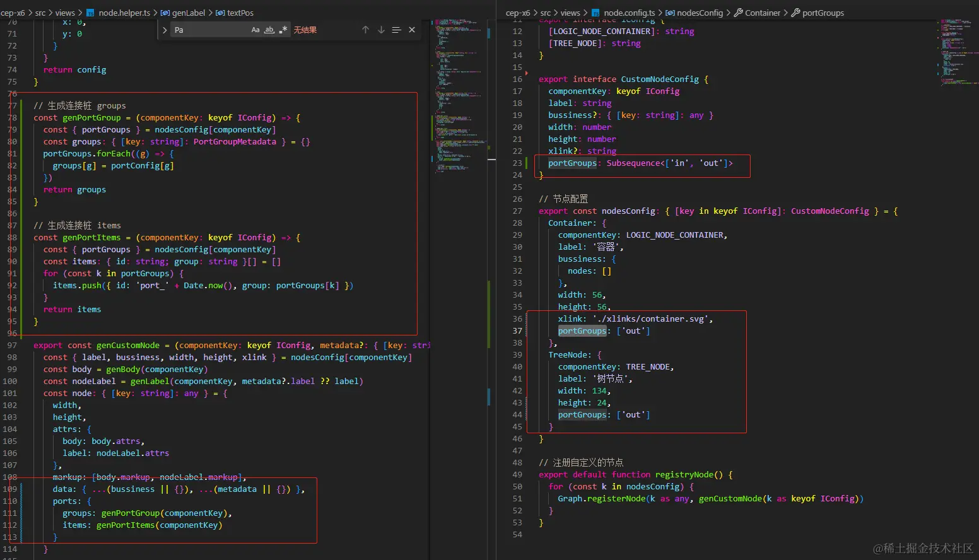Click nodesConfig breadcrumb in right editor
979x560 pixels.
[700, 13]
